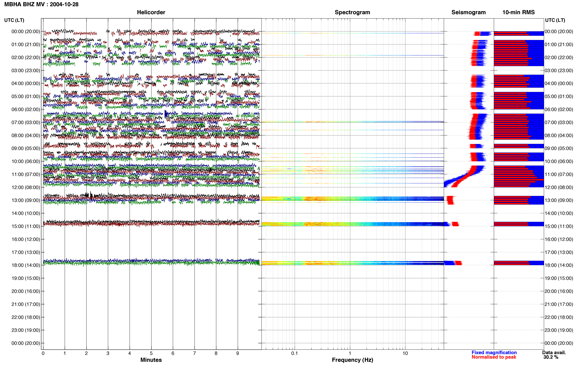Image resolution: width=588 pixels, height=368 pixels.
Task: Click the 18:00 spectrogram band
Action: [353, 263]
